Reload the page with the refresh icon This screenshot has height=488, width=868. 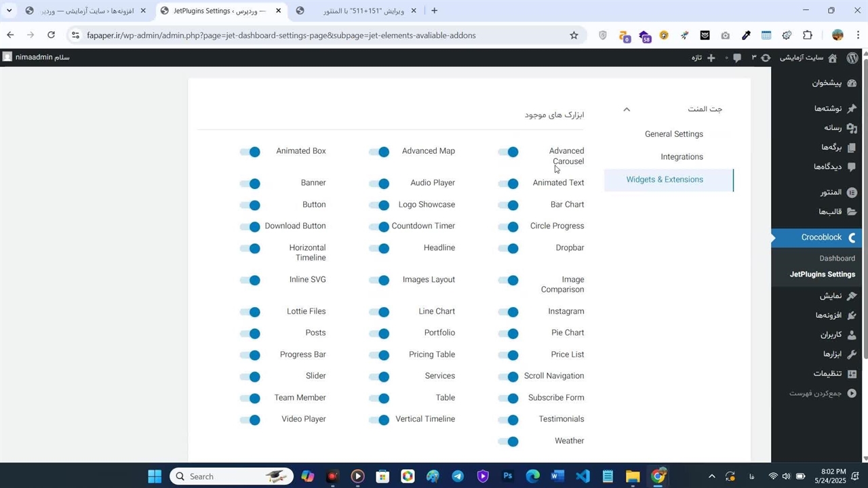click(51, 35)
